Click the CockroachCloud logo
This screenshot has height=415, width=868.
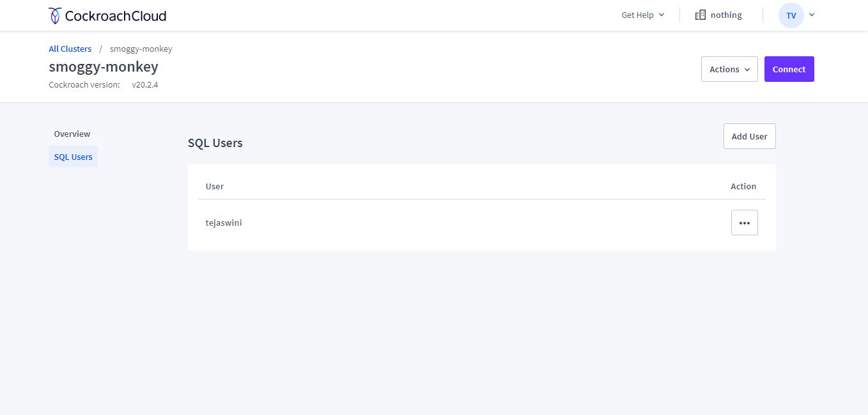[x=107, y=15]
